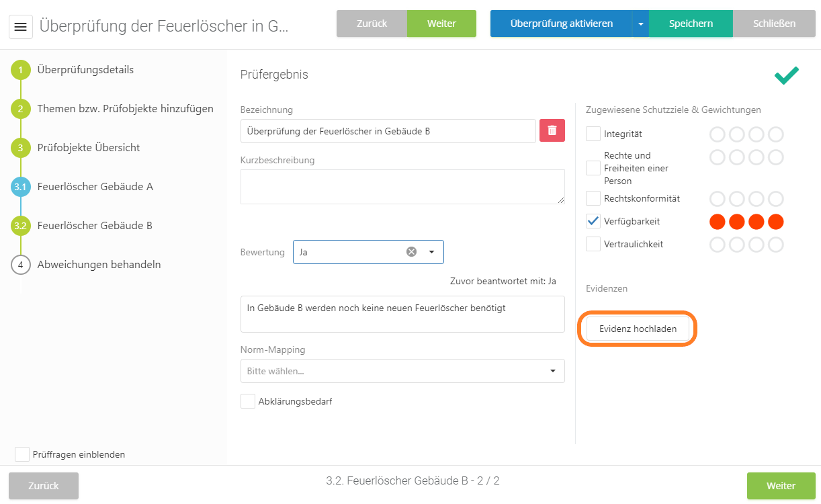Click into the Kurzbeschreibung text area
Image resolution: width=821 pixels, height=504 pixels.
point(402,186)
